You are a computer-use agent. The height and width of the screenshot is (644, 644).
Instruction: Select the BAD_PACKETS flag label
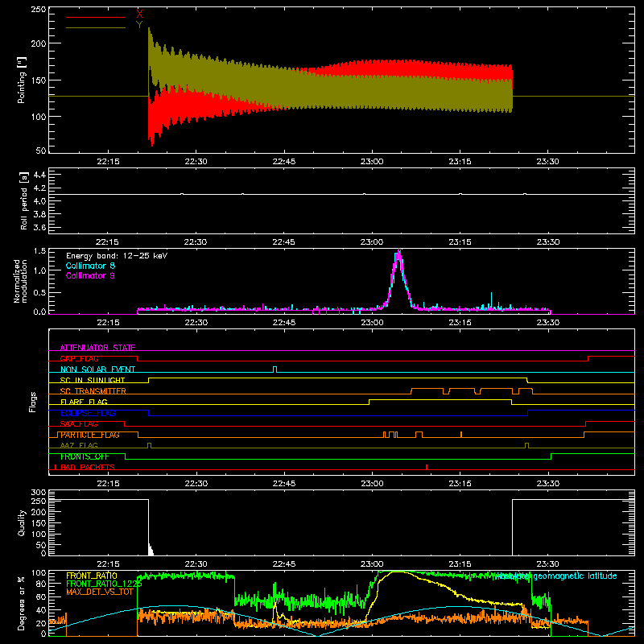pos(88,467)
